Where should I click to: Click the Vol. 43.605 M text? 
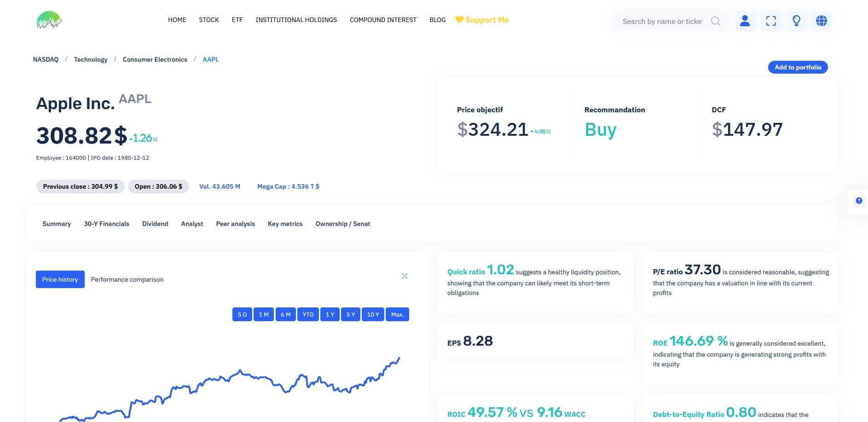pyautogui.click(x=220, y=186)
